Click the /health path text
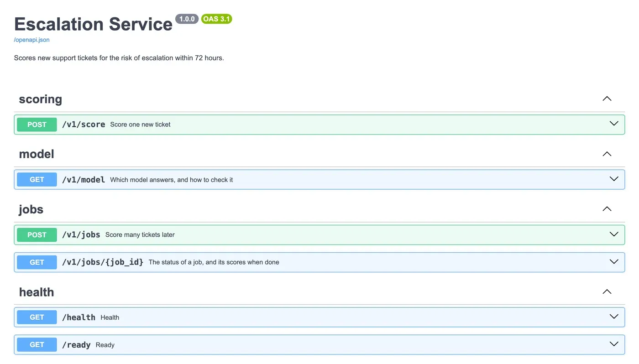 79,317
